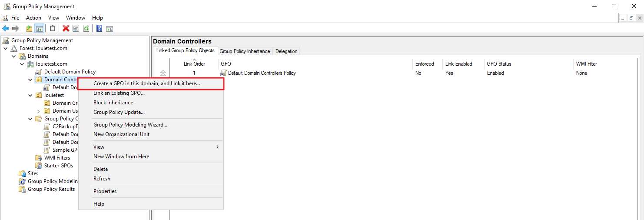The image size is (644, 220).
Task: Choose New Organizational Unit
Action: click(x=150, y=134)
